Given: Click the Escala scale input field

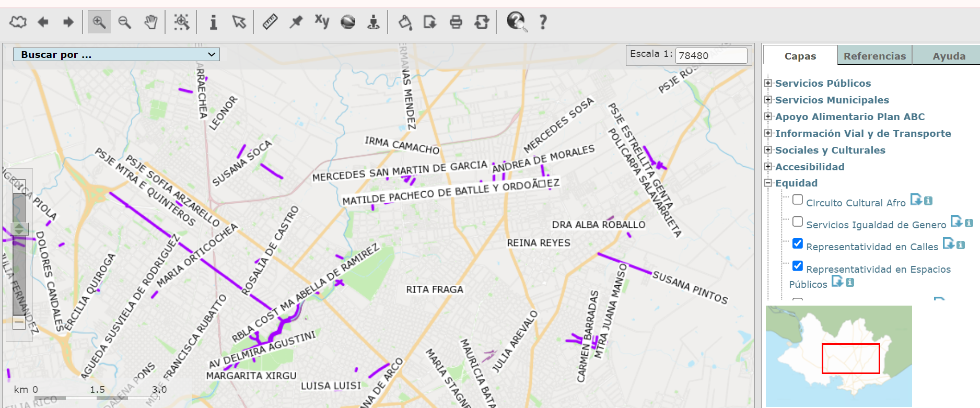Looking at the screenshot, I should (711, 55).
